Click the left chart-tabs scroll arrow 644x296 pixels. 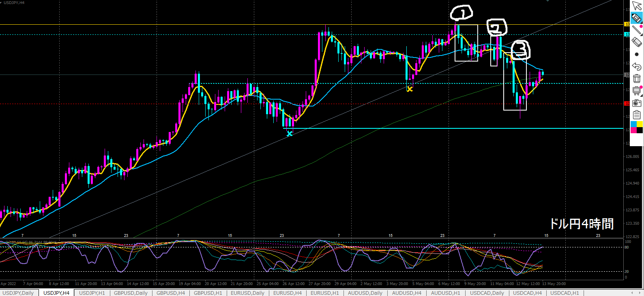[632, 293]
